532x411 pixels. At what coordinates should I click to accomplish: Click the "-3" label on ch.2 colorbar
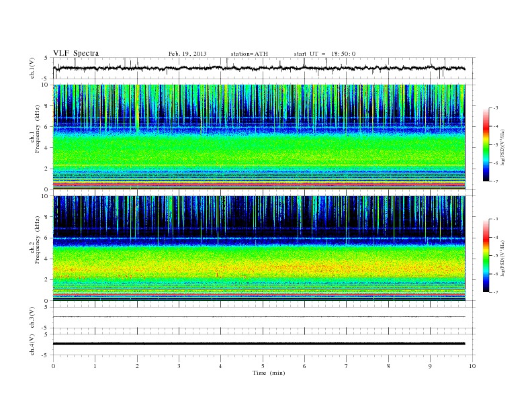click(496, 219)
